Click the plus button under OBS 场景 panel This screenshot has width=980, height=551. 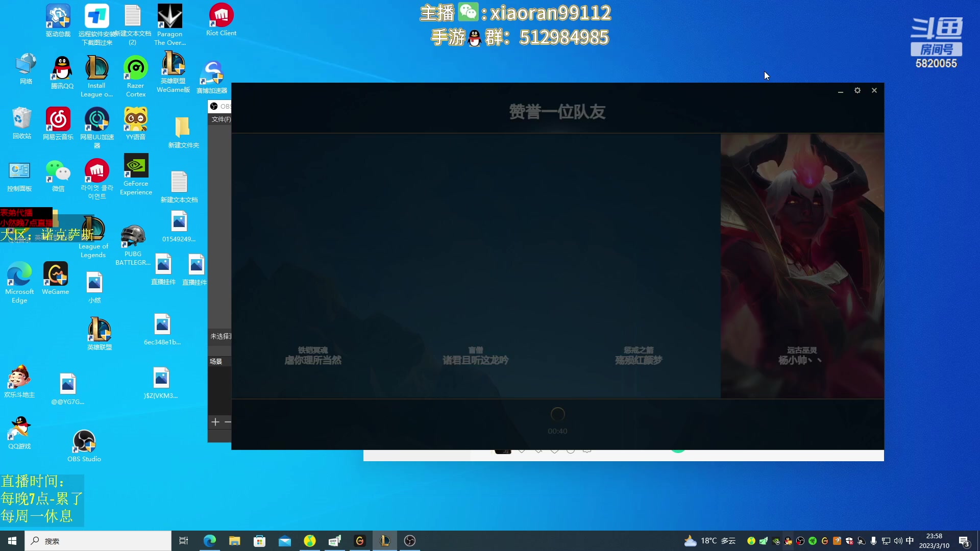pyautogui.click(x=215, y=422)
